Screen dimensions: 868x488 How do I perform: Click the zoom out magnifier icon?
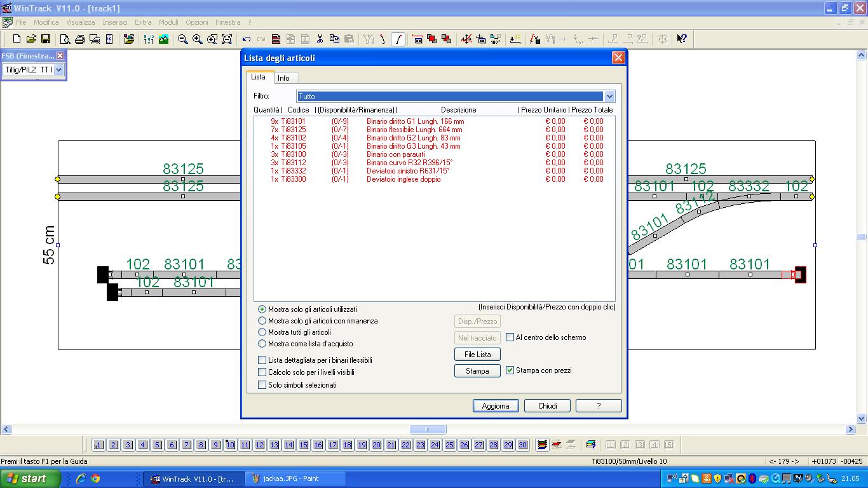click(x=182, y=39)
